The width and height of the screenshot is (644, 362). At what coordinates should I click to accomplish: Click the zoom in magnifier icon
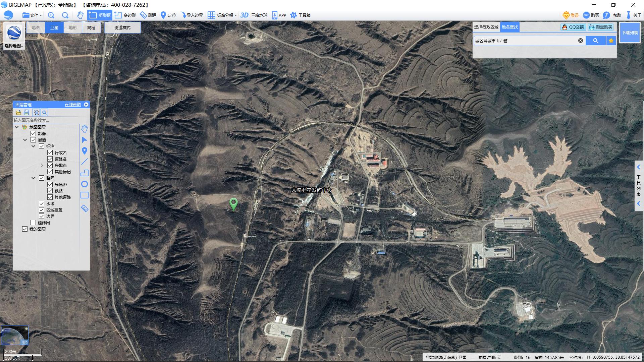[x=51, y=15]
